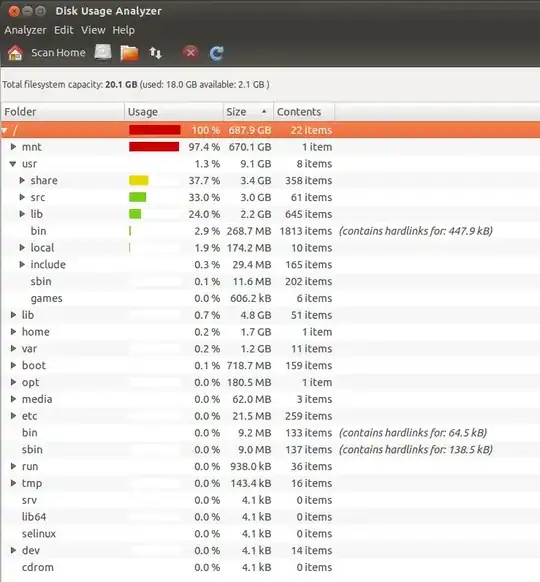This screenshot has height=582, width=540.
Task: Sort by the Usage column header
Action: [x=174, y=112]
